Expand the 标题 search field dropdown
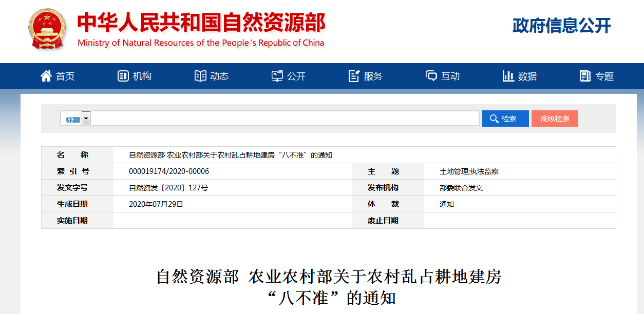Screen dimensions: 644x314 [86, 119]
